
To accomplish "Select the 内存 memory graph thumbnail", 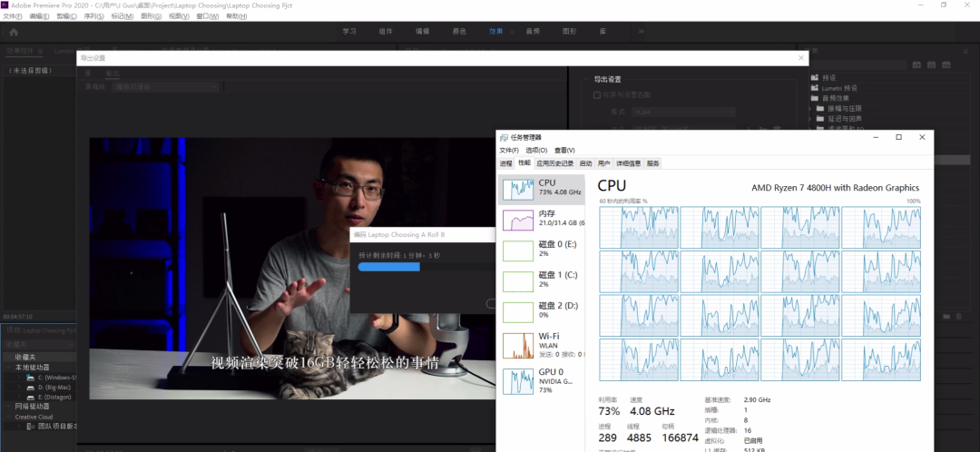I will 518,220.
